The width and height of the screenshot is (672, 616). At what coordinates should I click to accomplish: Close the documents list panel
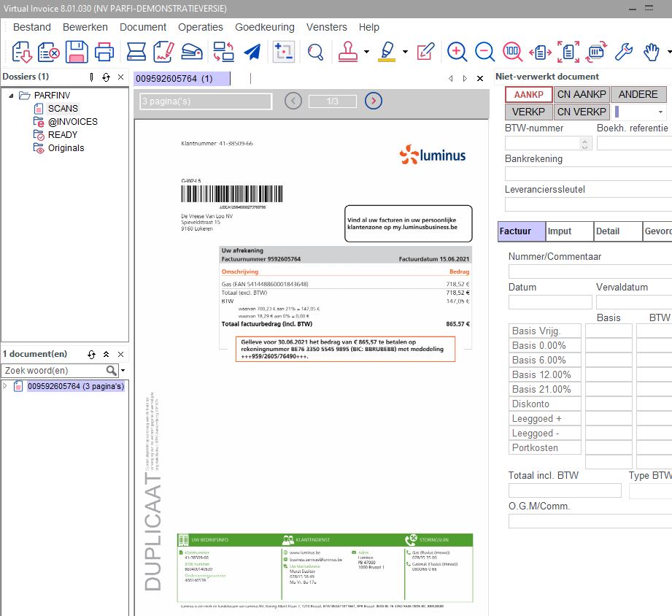click(x=121, y=354)
